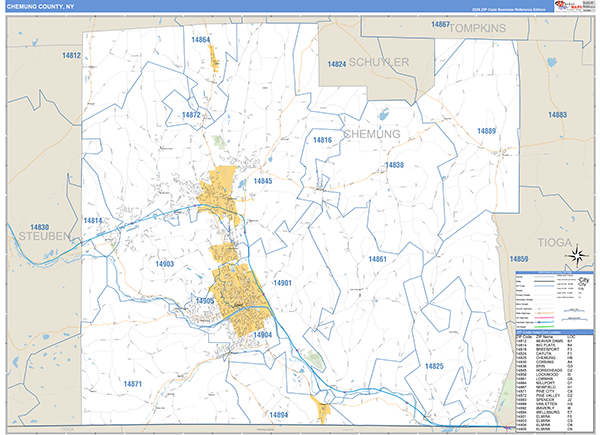Click the compass rose icon
600x435 pixels.
(x=577, y=258)
